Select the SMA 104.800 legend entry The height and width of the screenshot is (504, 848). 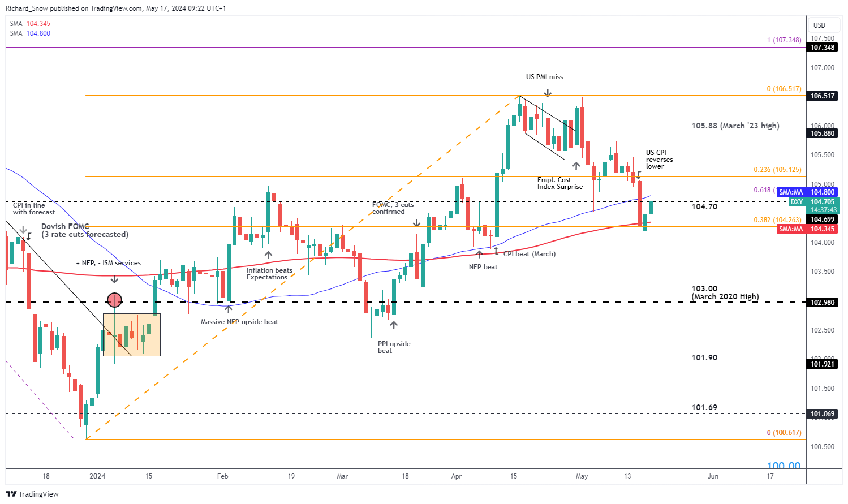30,33
